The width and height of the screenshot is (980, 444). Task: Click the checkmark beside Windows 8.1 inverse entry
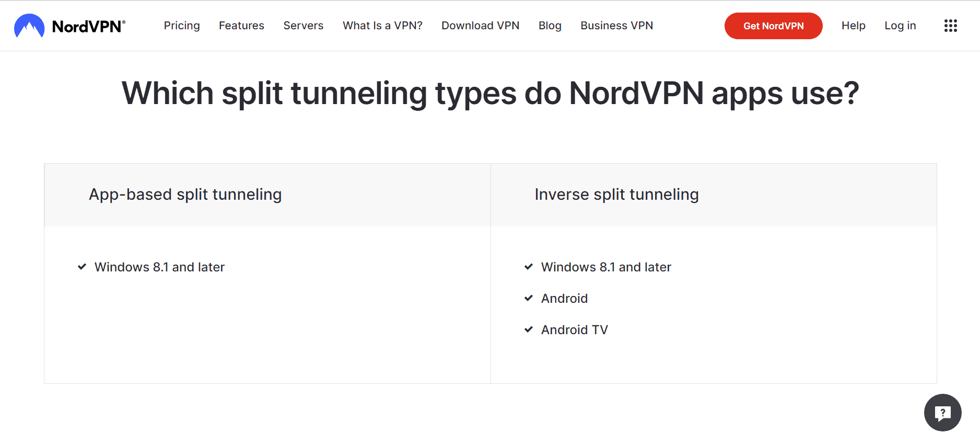(x=528, y=267)
